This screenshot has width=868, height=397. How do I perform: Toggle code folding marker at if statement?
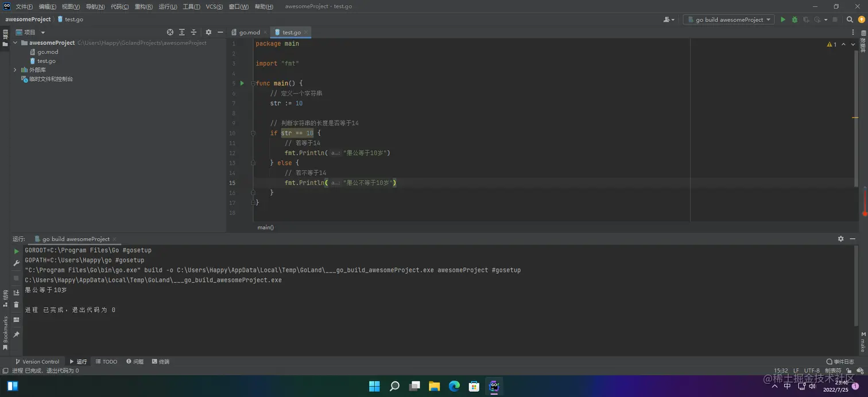point(253,133)
